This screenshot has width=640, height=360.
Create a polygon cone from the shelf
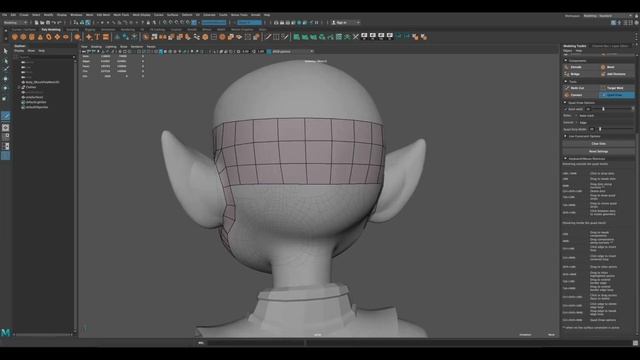click(40, 37)
